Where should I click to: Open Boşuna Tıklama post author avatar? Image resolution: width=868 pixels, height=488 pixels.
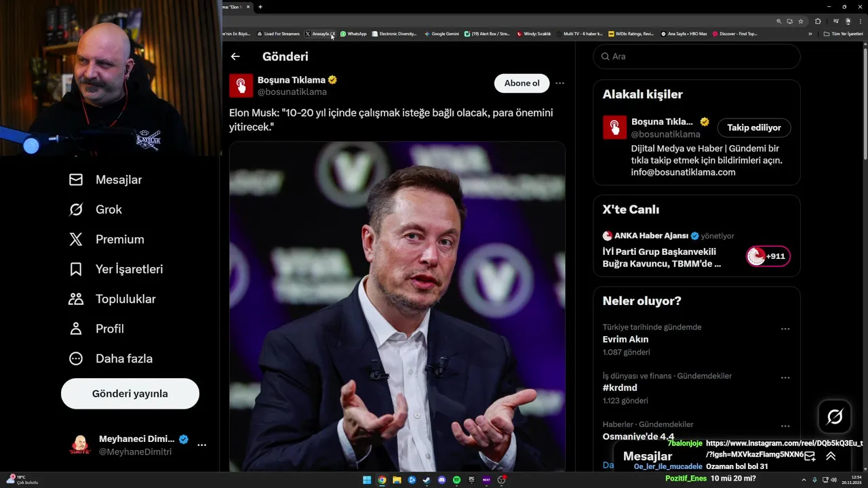241,85
